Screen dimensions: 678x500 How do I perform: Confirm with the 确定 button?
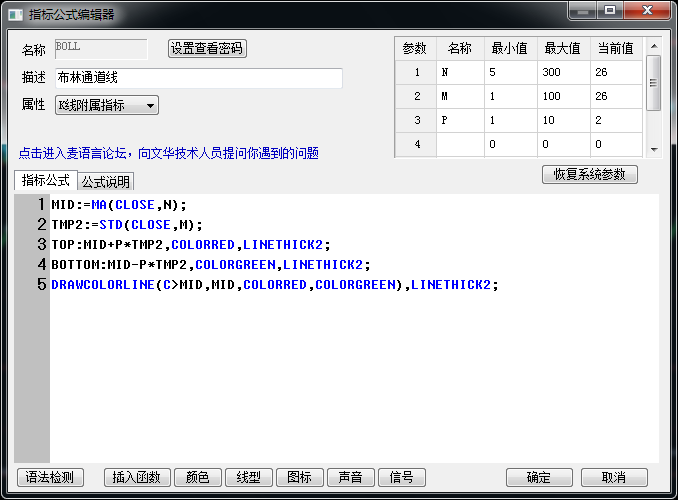[x=539, y=477]
